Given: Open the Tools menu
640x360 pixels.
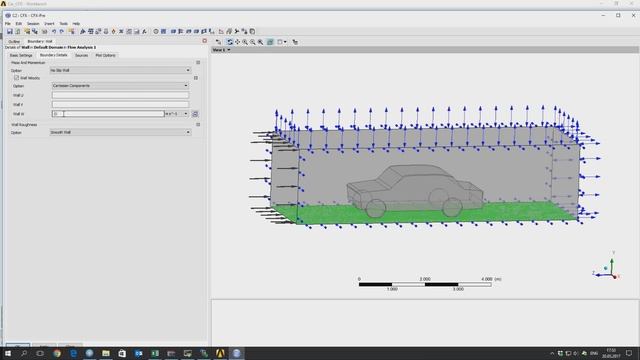Looking at the screenshot, I should 63,24.
